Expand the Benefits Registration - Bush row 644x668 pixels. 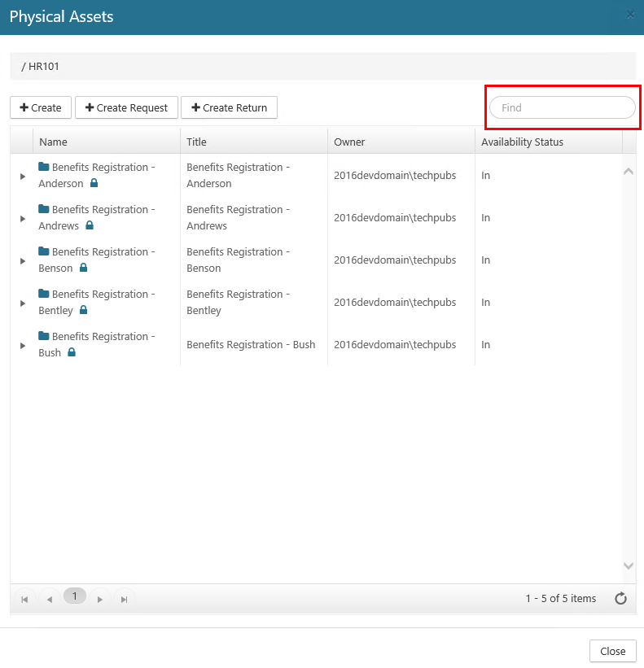(x=23, y=345)
